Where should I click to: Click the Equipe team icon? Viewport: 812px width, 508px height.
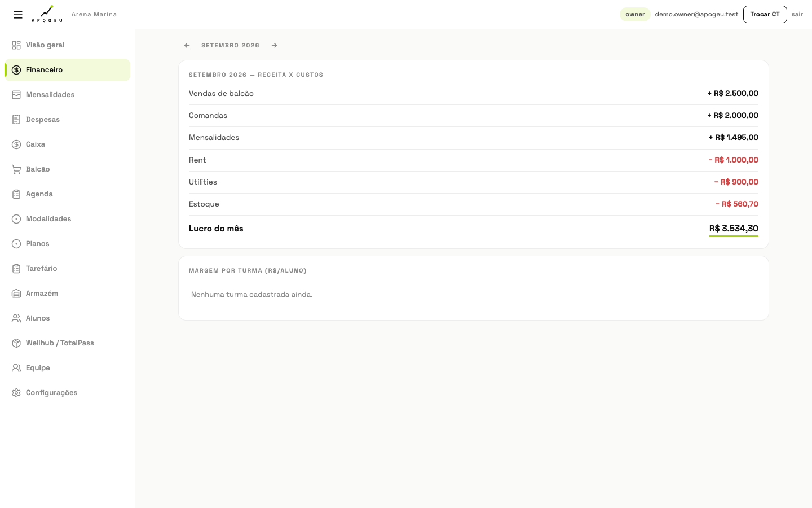16,368
